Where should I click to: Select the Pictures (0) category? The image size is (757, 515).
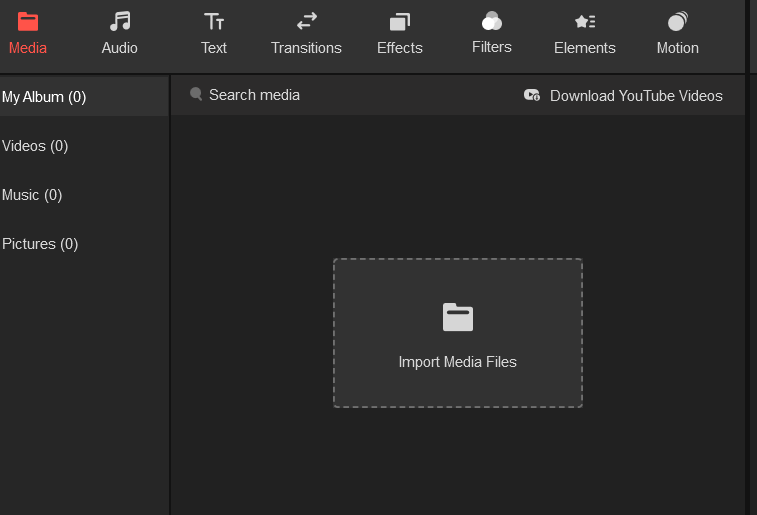[40, 244]
